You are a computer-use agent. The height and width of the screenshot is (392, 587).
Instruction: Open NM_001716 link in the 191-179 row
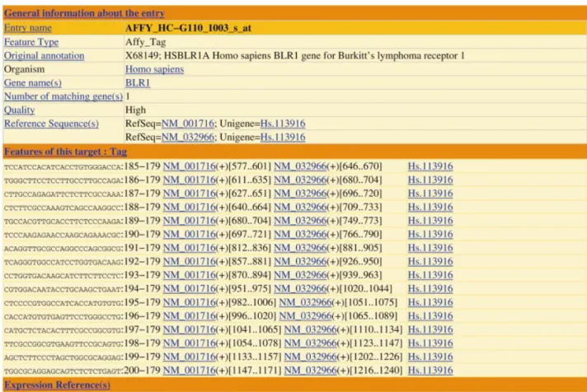190,248
